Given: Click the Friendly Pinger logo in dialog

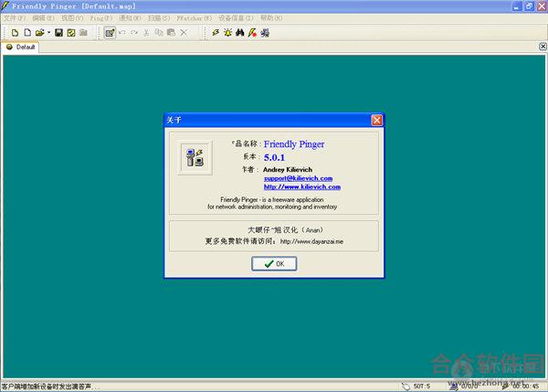Looking at the screenshot, I should tap(195, 158).
